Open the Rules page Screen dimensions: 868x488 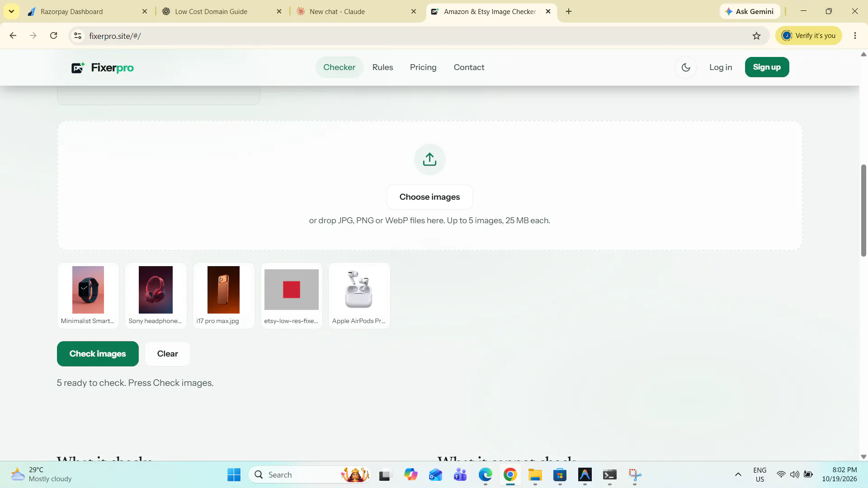tap(382, 67)
